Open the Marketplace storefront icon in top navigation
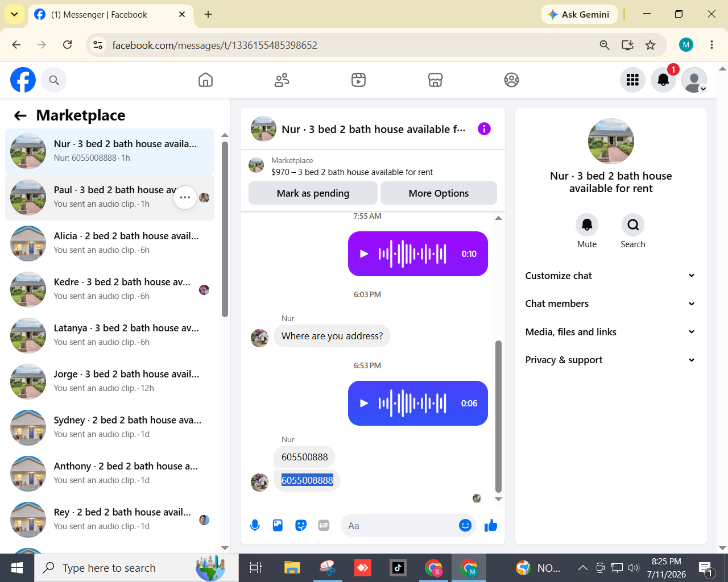This screenshot has height=582, width=728. 435,80
